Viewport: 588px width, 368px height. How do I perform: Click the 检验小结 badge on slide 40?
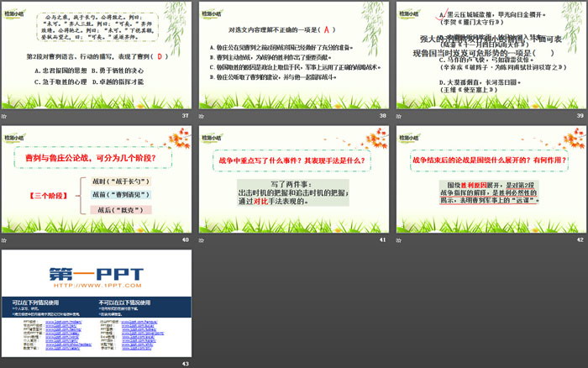[15, 134]
